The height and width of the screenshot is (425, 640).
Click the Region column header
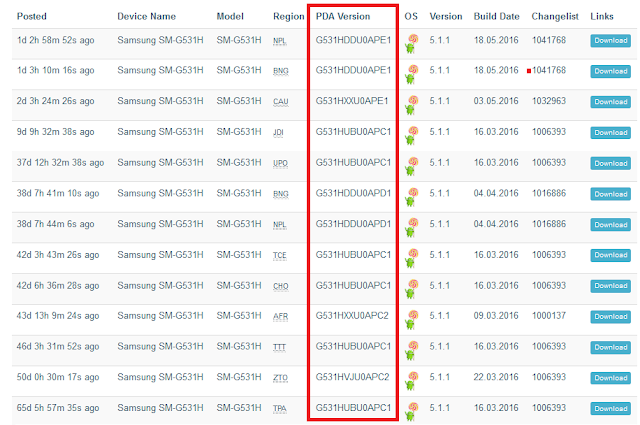[289, 16]
